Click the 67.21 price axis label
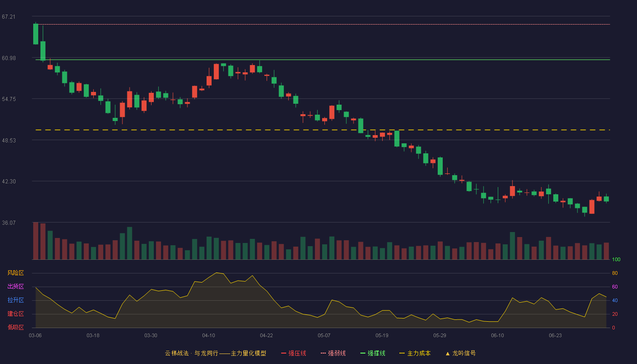637x364 pixels. click(x=9, y=17)
